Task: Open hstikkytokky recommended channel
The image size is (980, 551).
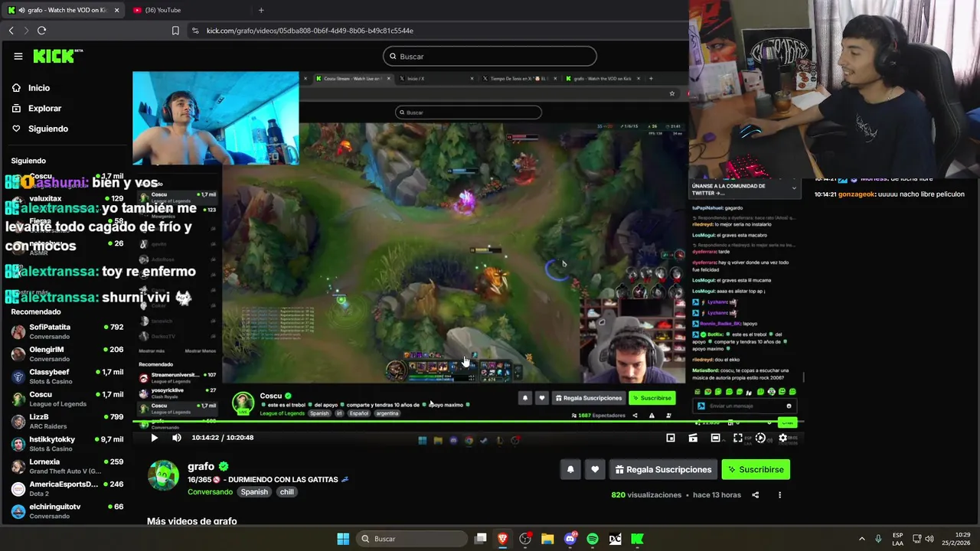Action: click(x=67, y=444)
